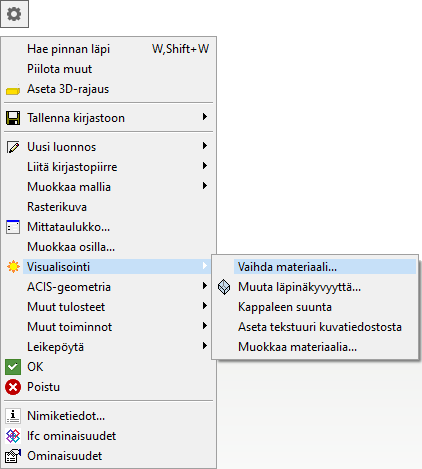Click the red Poistu cross icon
Image resolution: width=422 pixels, height=469 pixels.
point(13,387)
